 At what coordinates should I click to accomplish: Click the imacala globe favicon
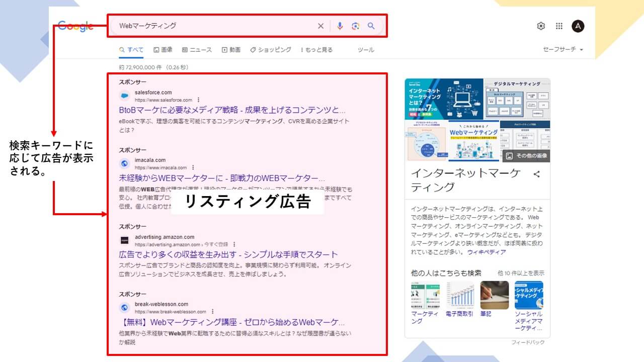coord(124,163)
